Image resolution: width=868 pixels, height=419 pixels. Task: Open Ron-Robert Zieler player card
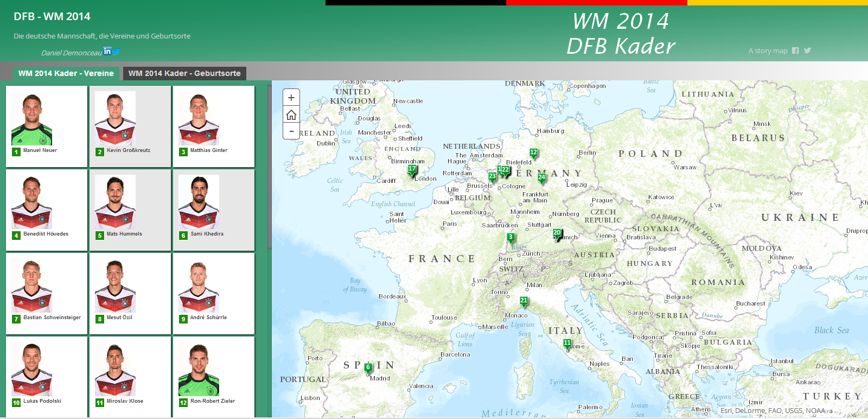pos(214,377)
